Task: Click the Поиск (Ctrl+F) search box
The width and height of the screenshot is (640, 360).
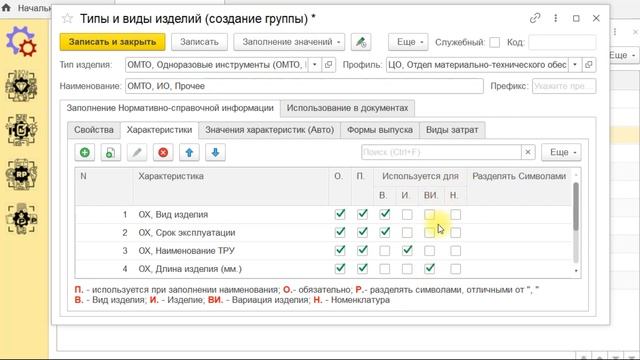Action: click(441, 152)
